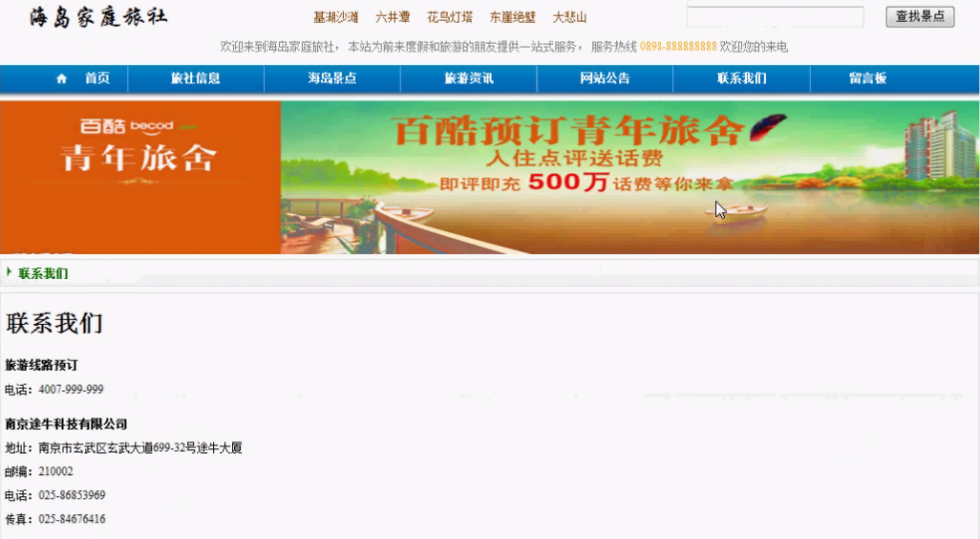
Task: Click the large 联系我们 page heading
Action: [x=54, y=323]
